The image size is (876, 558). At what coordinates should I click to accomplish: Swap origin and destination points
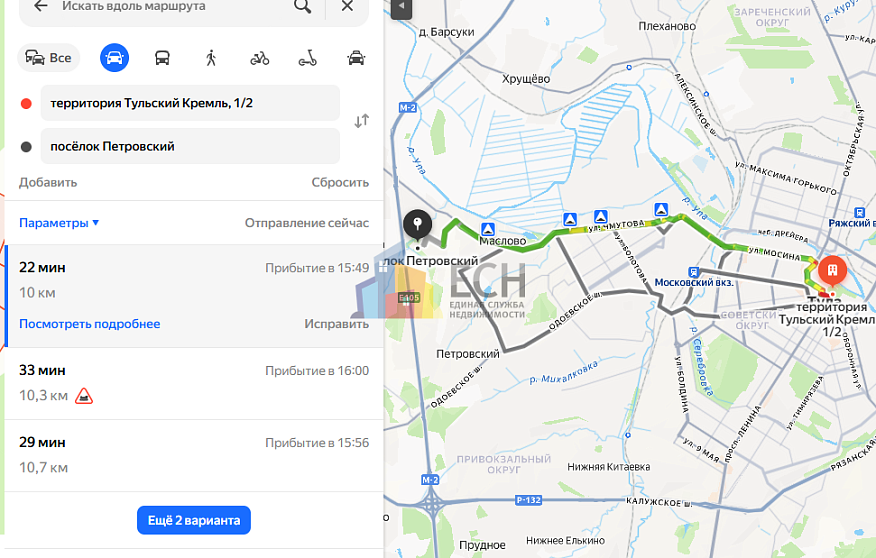pyautogui.click(x=361, y=121)
